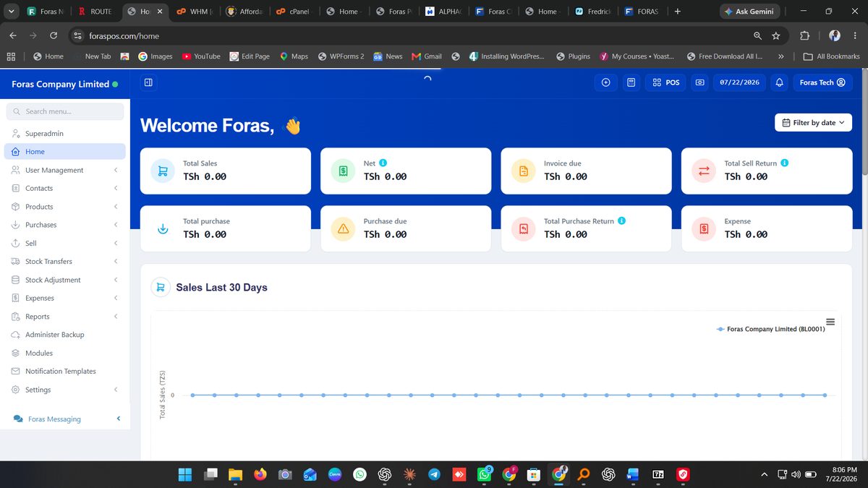Select Home in the sidebar
The image size is (868, 488).
65,152
